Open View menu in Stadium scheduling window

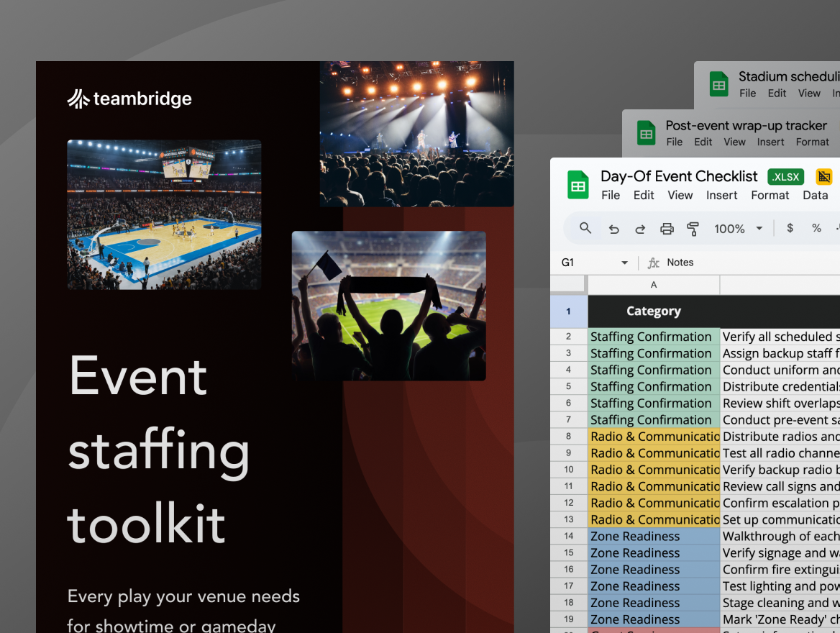[x=809, y=94]
